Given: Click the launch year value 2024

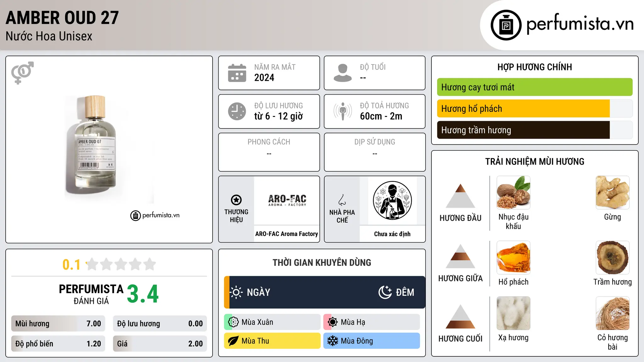Looking at the screenshot, I should coord(264,78).
